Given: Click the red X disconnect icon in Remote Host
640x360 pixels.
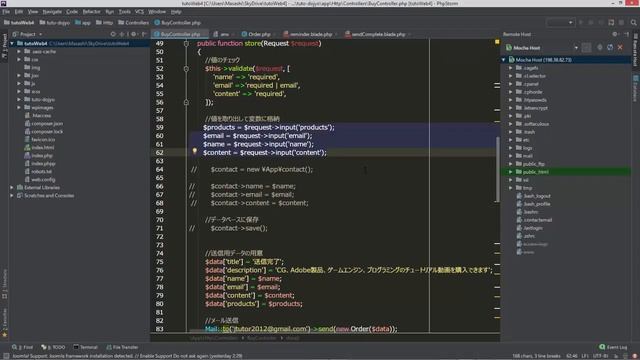Looking at the screenshot, I should [x=620, y=48].
